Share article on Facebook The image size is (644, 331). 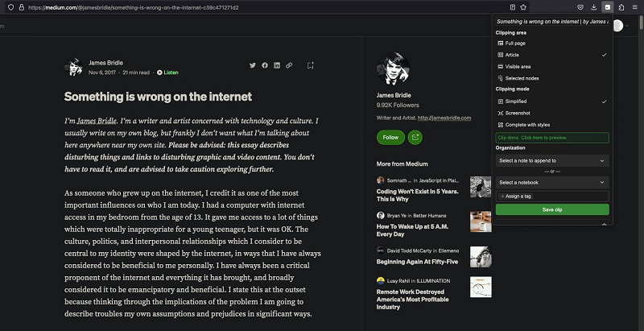pyautogui.click(x=265, y=65)
